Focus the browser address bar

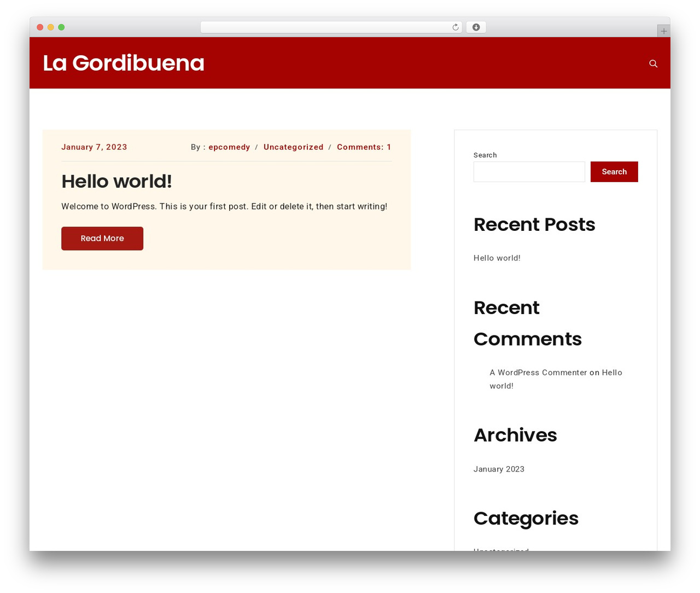(x=331, y=27)
